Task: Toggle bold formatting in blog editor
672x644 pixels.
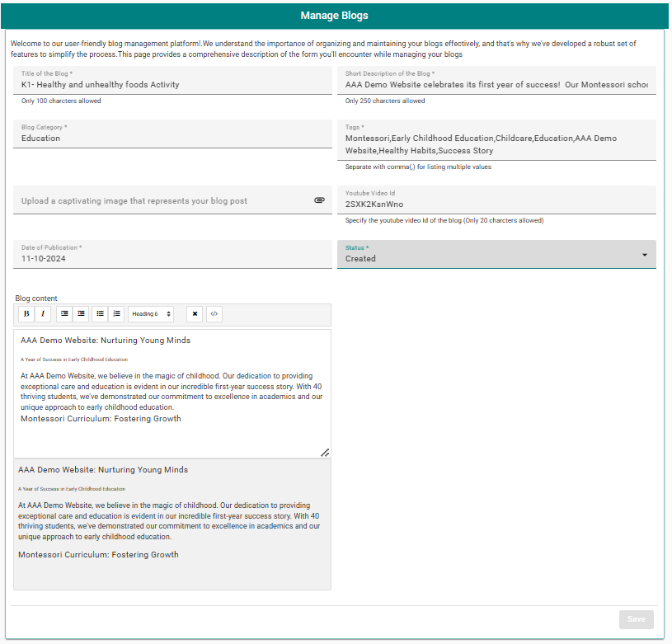Action: click(26, 313)
